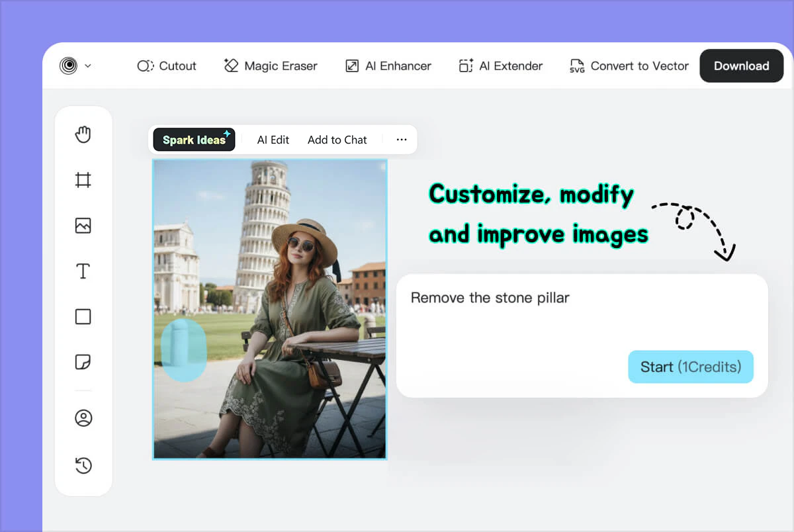
Task: Open the Cutout tool
Action: pos(167,66)
